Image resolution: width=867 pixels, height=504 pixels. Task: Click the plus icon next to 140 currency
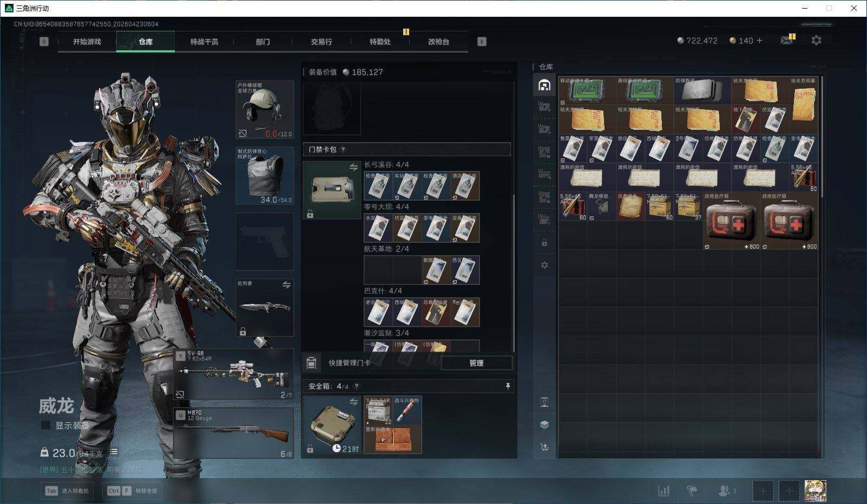(x=759, y=41)
